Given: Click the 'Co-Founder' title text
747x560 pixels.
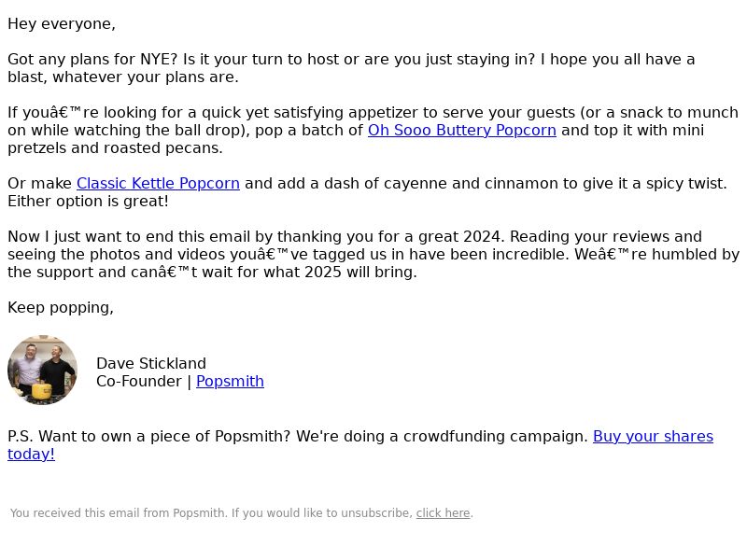Looking at the screenshot, I should 138,382.
